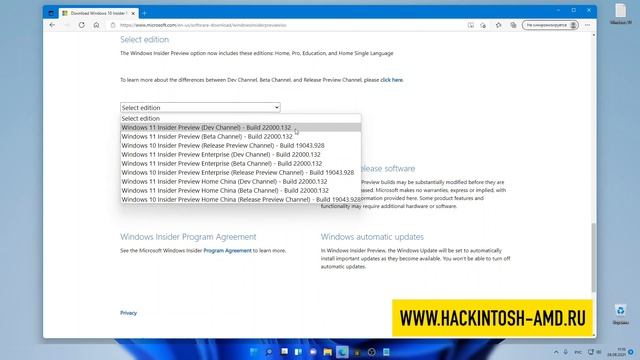Screen dimensions: 640x360
Task: Open the taskbar clock and date
Action: 617,352
